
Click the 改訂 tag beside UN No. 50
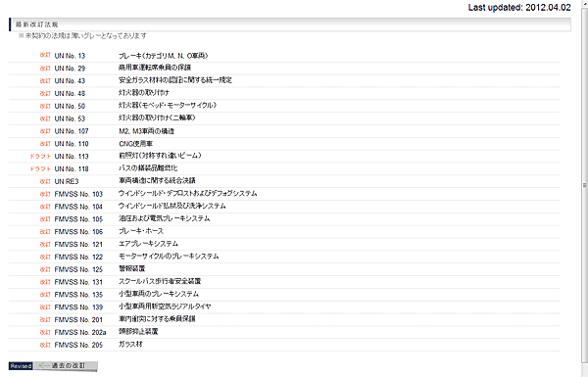(45, 106)
